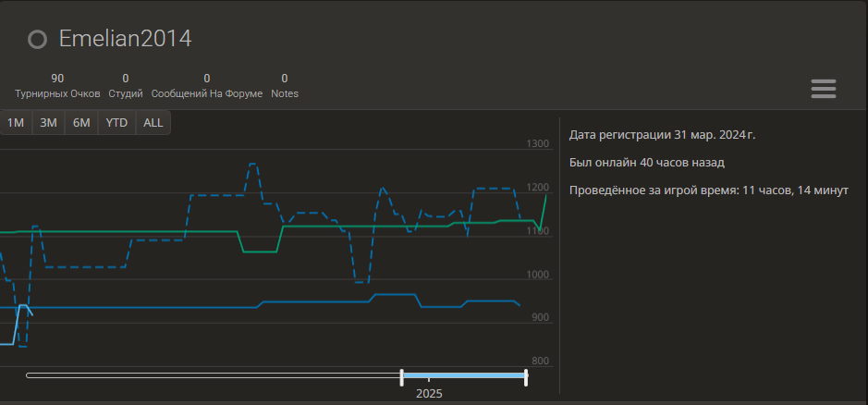Open the 0 Notes link
Image resolution: width=868 pixels, height=405 pixels.
coord(285,86)
